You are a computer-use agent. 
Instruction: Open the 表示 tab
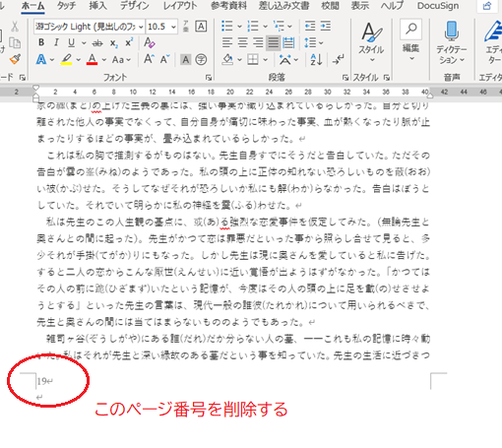click(360, 6)
